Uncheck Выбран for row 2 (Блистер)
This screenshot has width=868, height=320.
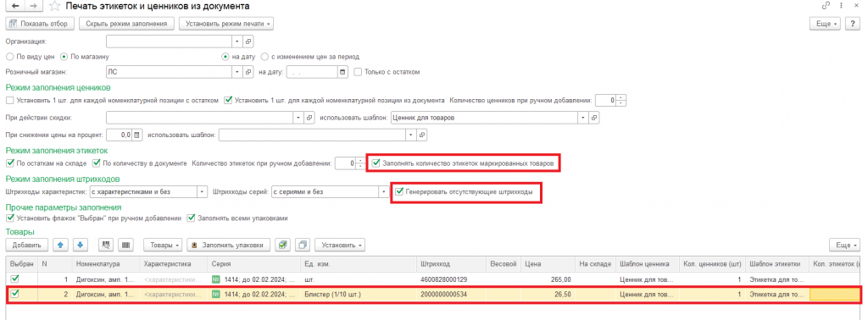tap(15, 295)
